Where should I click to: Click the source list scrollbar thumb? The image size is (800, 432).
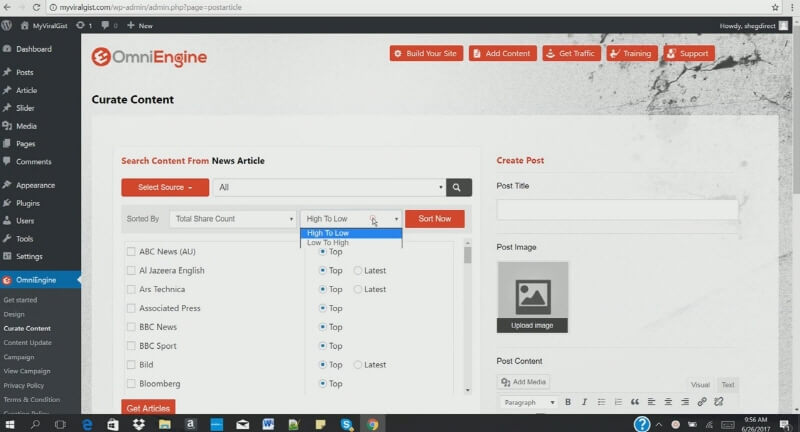(467, 255)
